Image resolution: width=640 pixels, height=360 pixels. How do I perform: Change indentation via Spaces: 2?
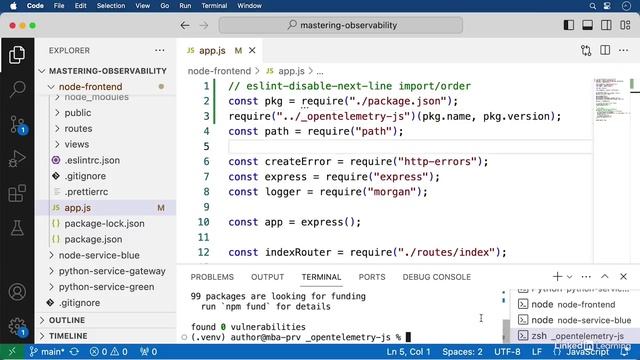pos(462,351)
